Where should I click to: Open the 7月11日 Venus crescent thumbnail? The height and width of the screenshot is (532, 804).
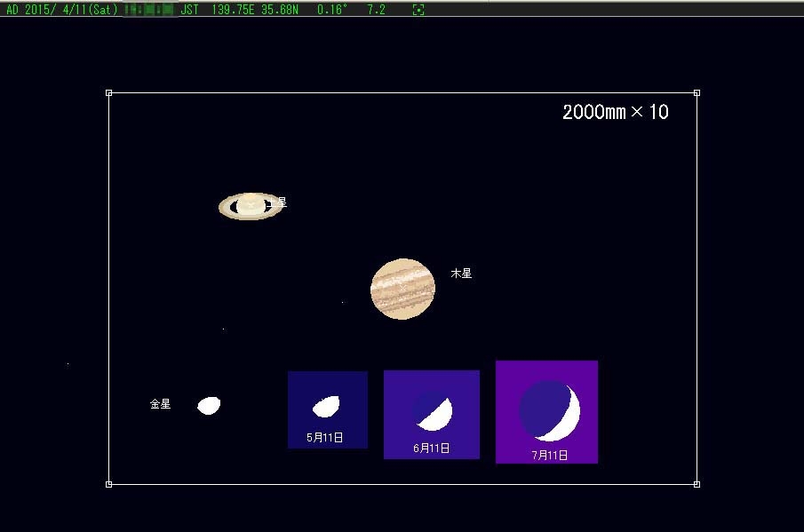546,412
